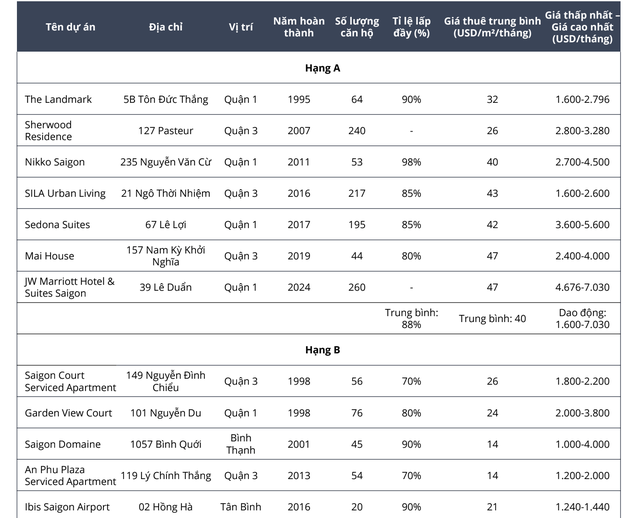Image resolution: width=640 pixels, height=518 pixels.
Task: Click apartment count 217
Action: (x=357, y=193)
